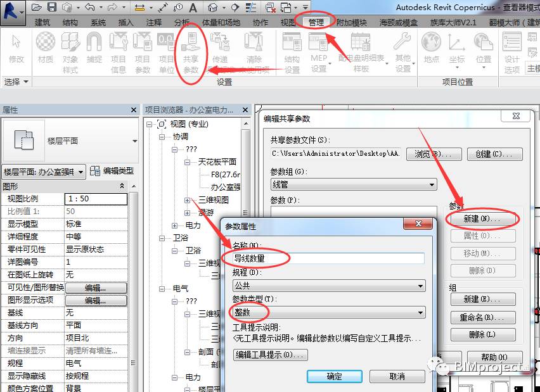
Task: Select the Text 'A' tool in quick toolbar
Action: (193, 7)
